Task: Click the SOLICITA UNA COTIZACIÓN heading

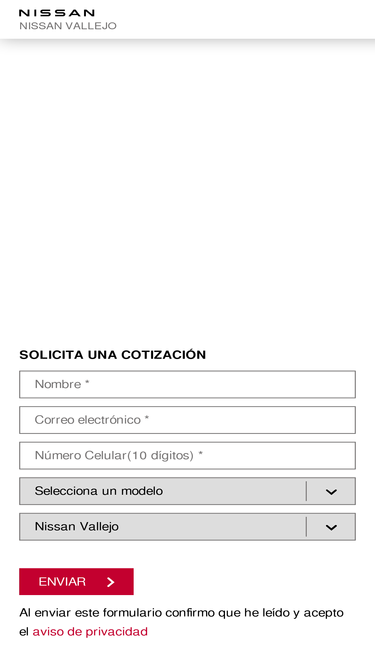Action: [113, 354]
